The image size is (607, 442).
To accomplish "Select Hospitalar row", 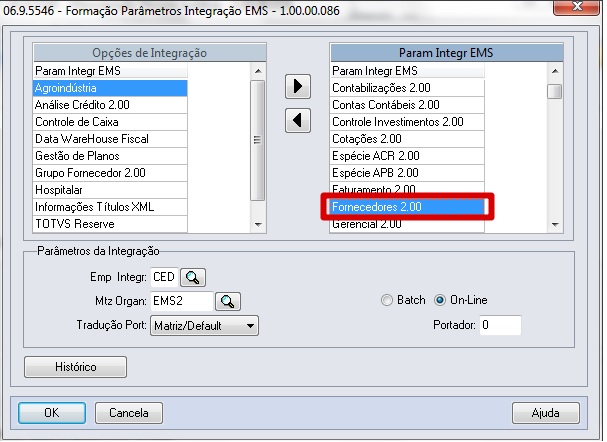I will tap(110, 190).
